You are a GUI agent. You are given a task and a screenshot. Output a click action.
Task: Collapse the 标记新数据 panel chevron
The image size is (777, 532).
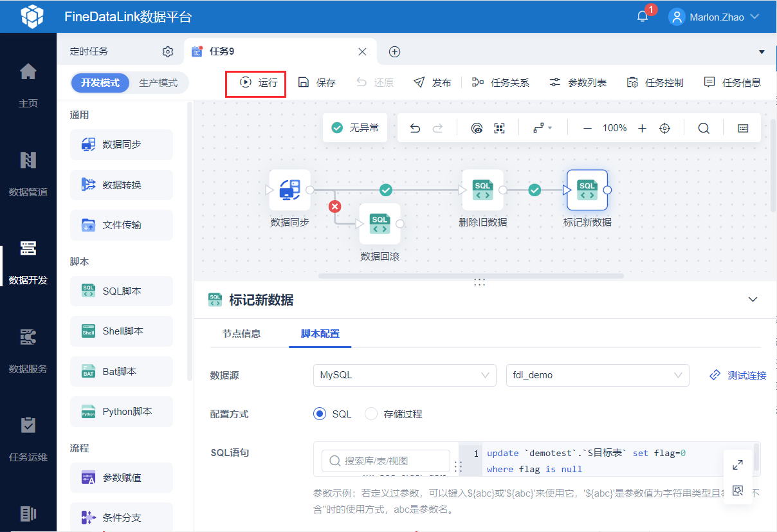coord(753,299)
